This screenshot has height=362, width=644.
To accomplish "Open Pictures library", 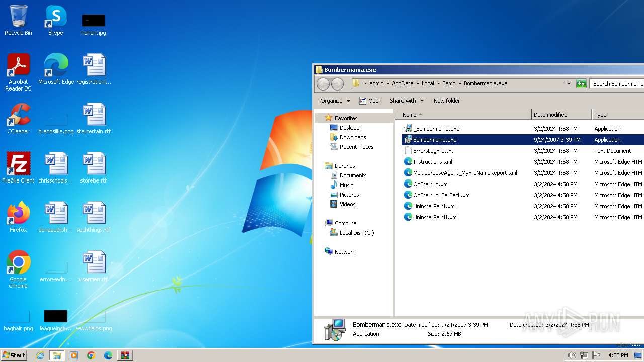I will pyautogui.click(x=349, y=195).
